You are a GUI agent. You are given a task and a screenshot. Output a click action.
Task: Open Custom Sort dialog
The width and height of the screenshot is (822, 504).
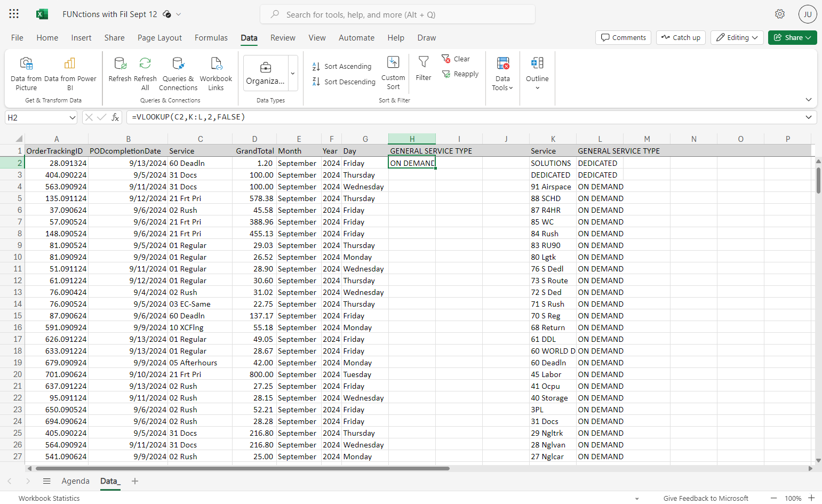(x=393, y=73)
